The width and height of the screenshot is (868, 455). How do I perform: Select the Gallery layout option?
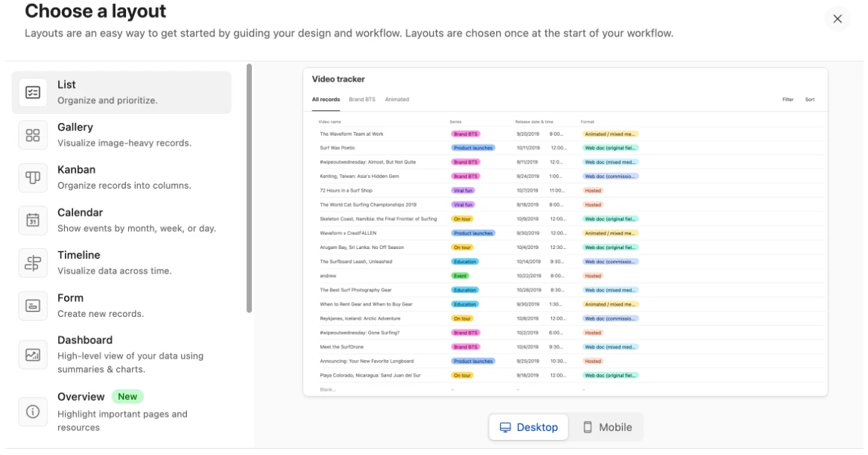121,135
